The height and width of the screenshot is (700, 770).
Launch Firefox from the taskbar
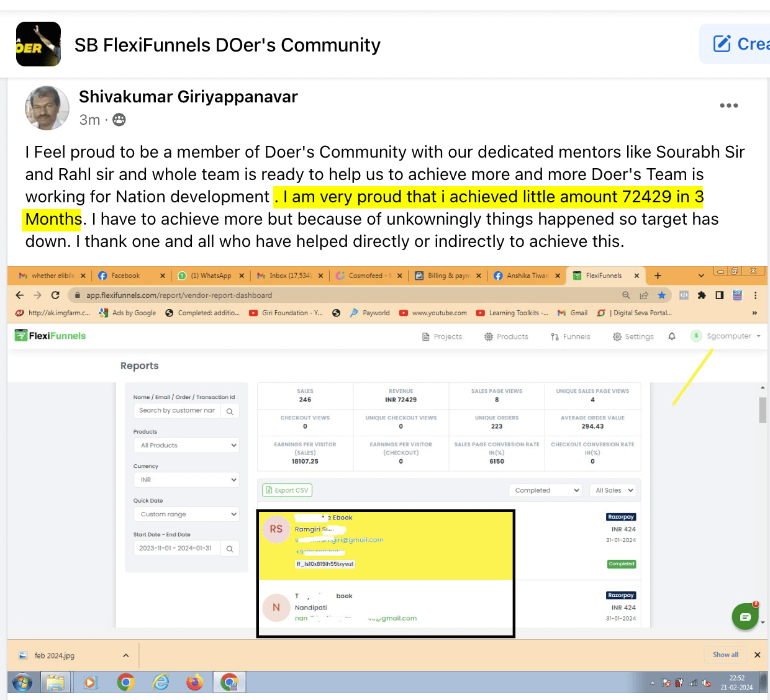click(x=194, y=682)
